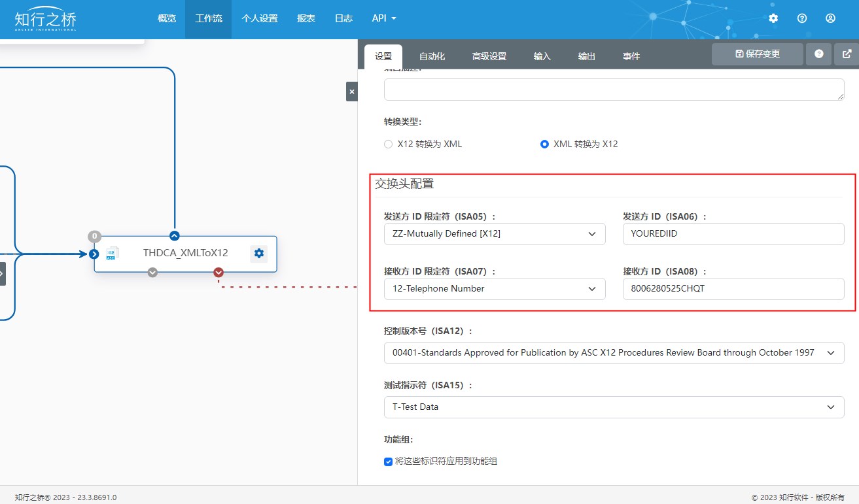Open the settings gear in top bar
This screenshot has height=504, width=859.
[773, 18]
